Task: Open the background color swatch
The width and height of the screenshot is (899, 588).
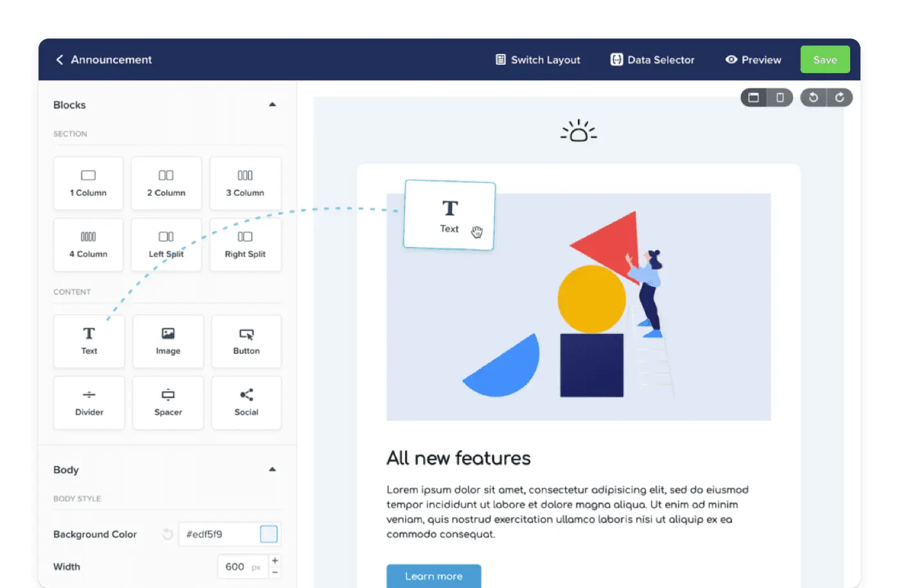Action: pos(268,534)
